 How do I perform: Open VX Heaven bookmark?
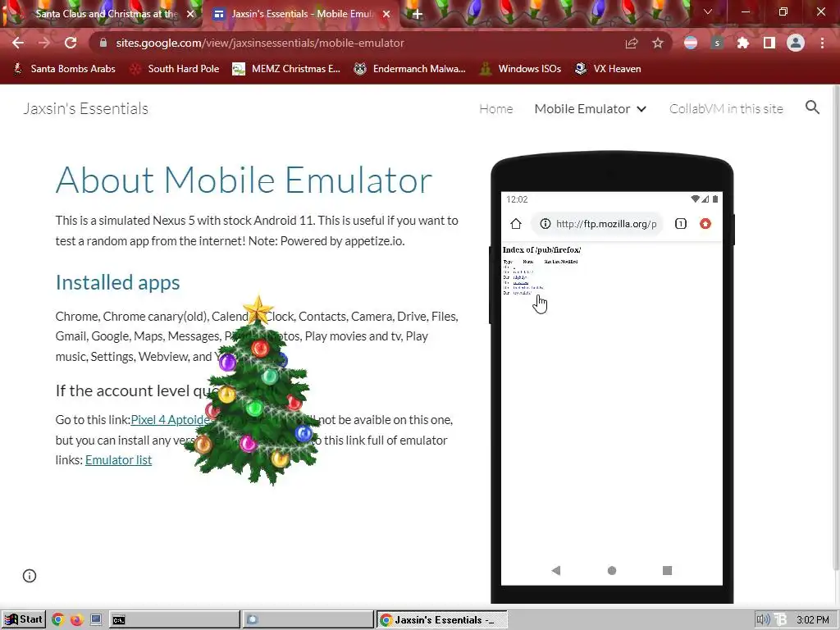(608, 69)
